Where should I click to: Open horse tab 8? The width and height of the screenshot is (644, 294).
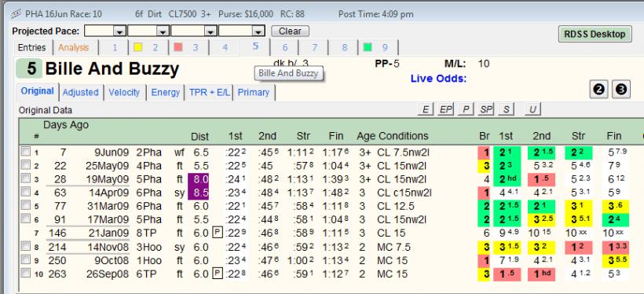coord(344,47)
